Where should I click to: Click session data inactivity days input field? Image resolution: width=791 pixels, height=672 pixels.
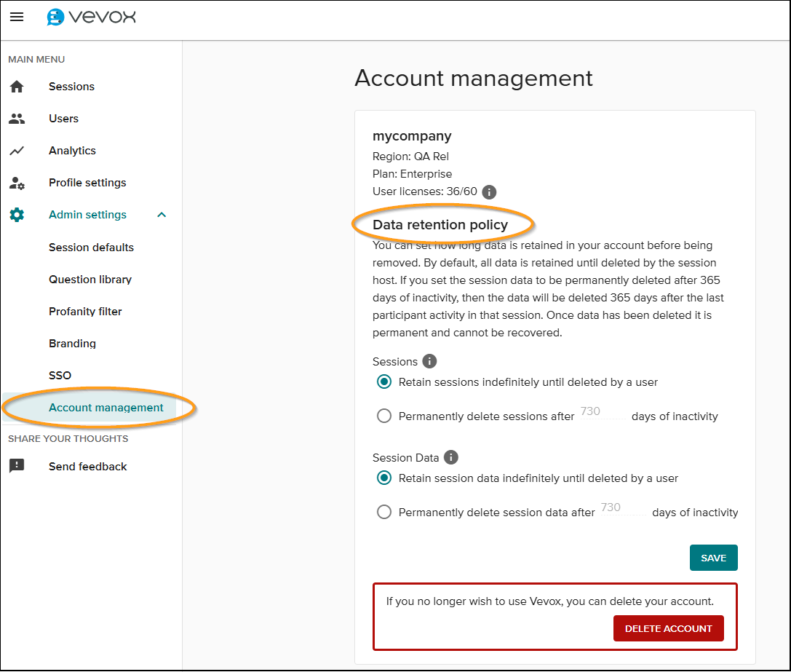[x=622, y=508]
